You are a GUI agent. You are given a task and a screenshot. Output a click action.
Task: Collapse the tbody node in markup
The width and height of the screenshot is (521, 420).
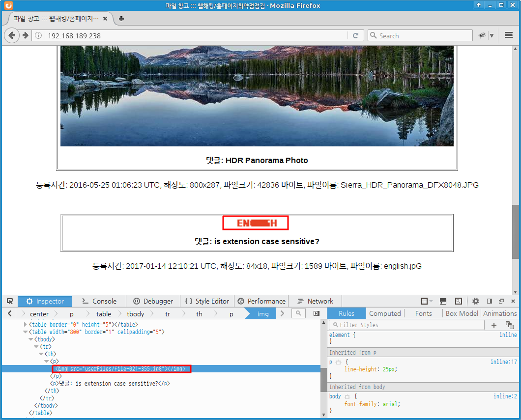click(30, 339)
